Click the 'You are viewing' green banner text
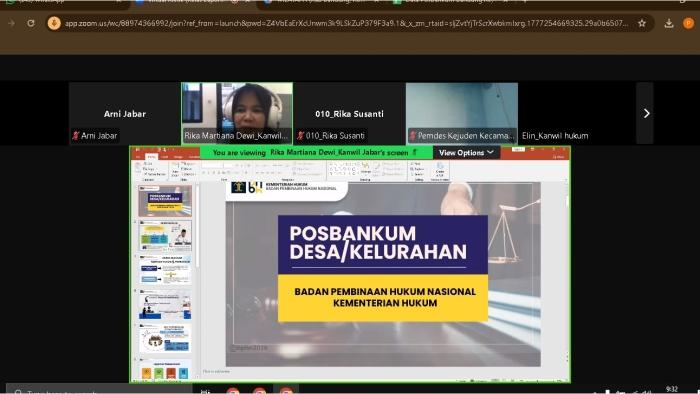700x394 pixels. tap(310, 153)
